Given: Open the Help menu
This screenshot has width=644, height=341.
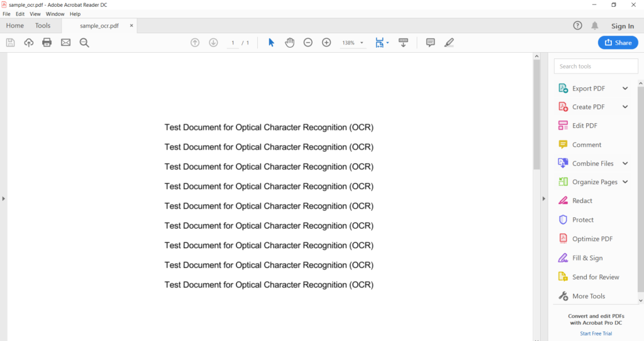Looking at the screenshot, I should click(75, 14).
